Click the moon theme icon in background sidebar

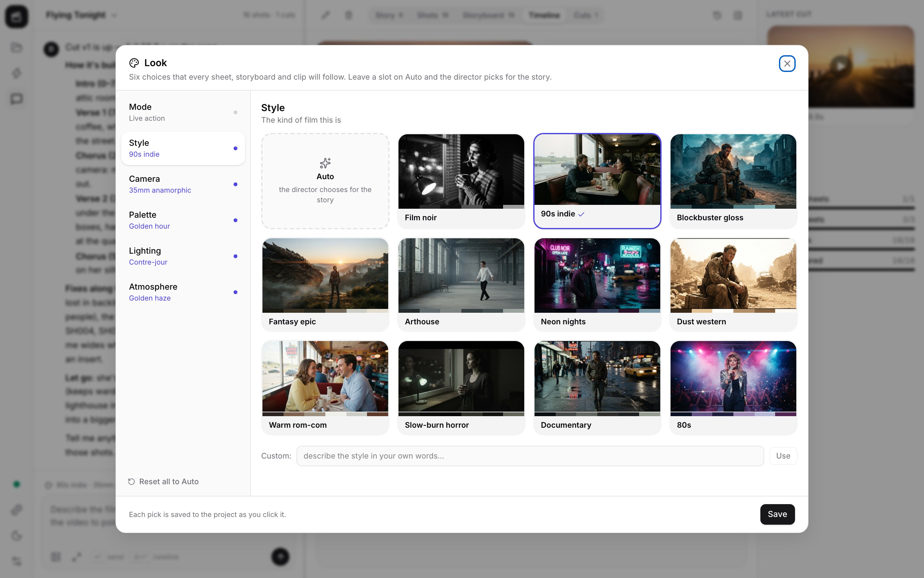tap(16, 536)
